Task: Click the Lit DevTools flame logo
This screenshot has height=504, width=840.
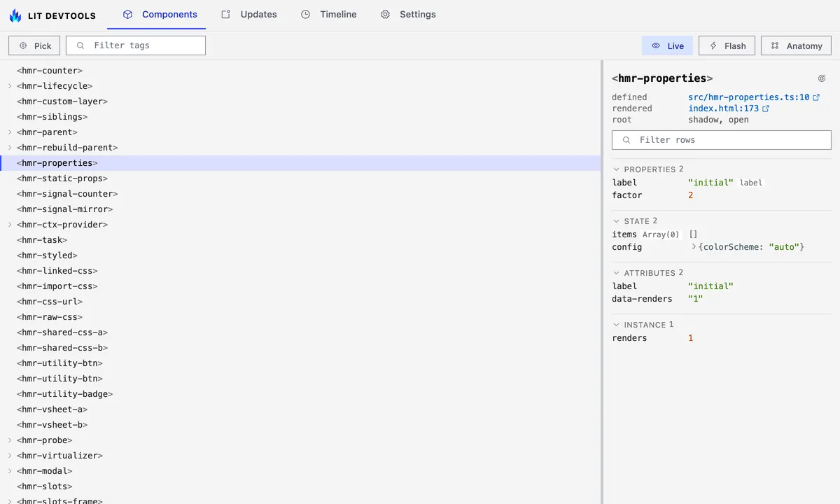Action: 15,15
